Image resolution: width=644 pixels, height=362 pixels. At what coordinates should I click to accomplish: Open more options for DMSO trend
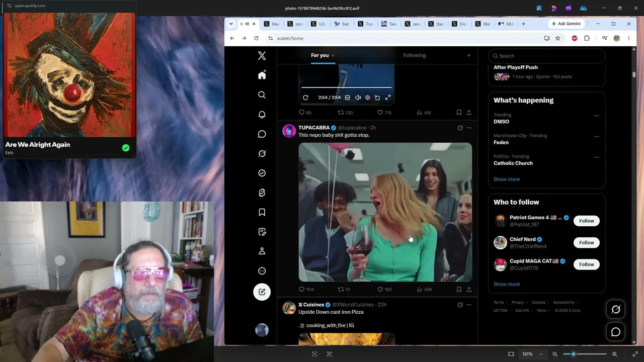click(596, 116)
